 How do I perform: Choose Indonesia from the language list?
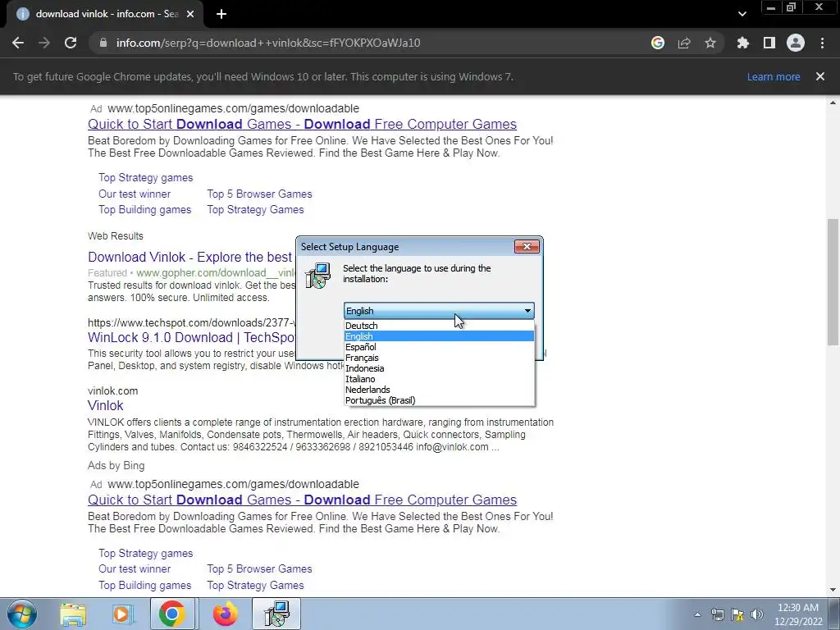[439, 368]
